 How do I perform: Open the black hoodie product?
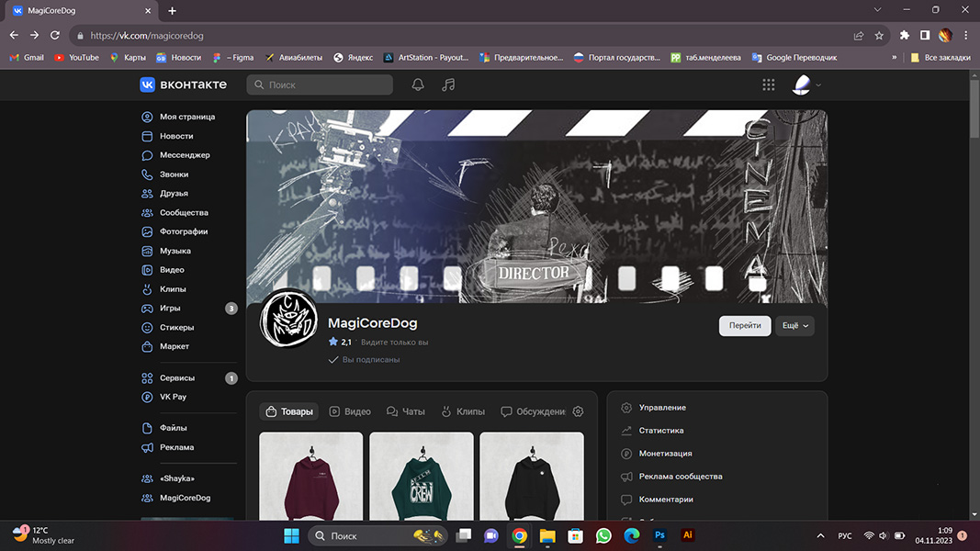point(532,476)
